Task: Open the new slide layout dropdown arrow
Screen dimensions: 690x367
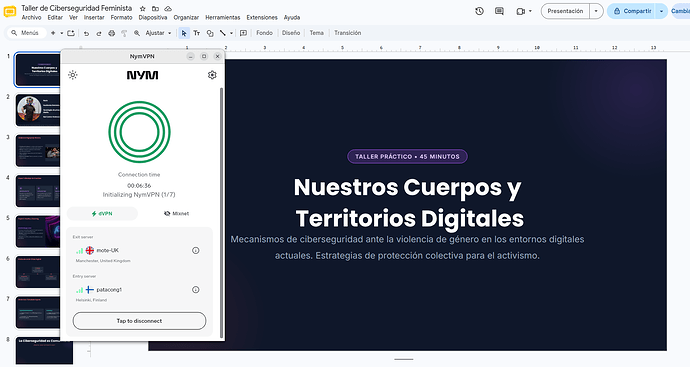Action: (62, 33)
